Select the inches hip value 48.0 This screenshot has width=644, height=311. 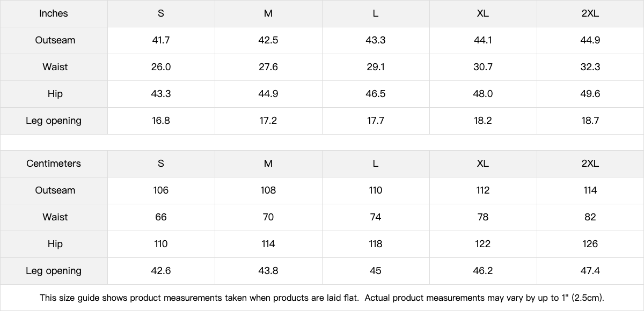click(x=483, y=94)
